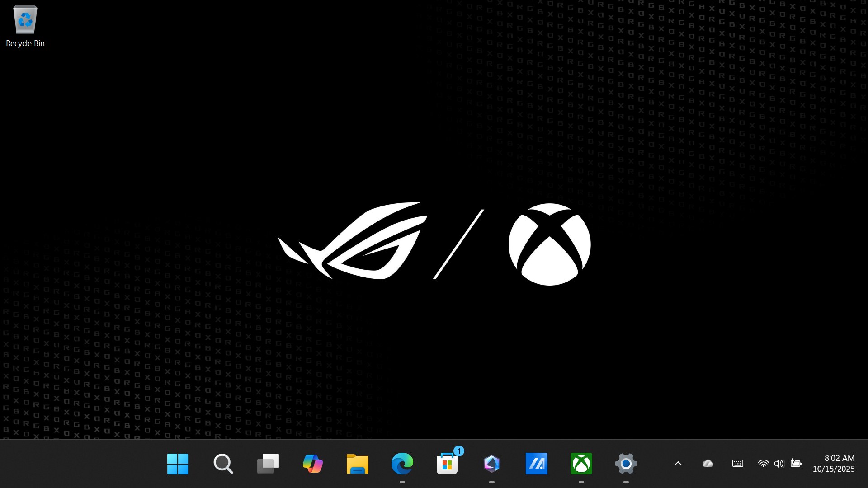The image size is (868, 488).
Task: Open Task View from the taskbar
Action: 268,464
